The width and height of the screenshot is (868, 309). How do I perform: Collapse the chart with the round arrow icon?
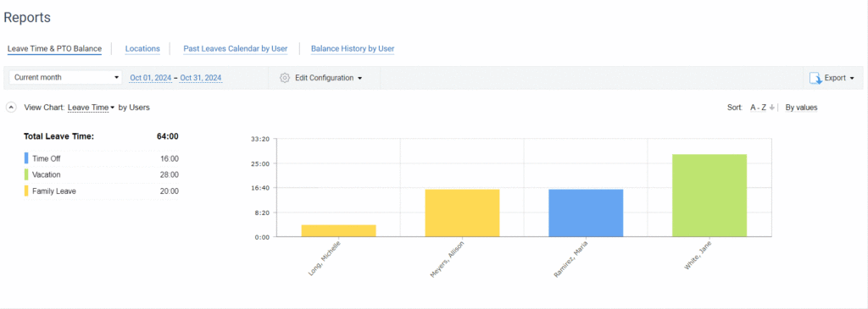11,108
